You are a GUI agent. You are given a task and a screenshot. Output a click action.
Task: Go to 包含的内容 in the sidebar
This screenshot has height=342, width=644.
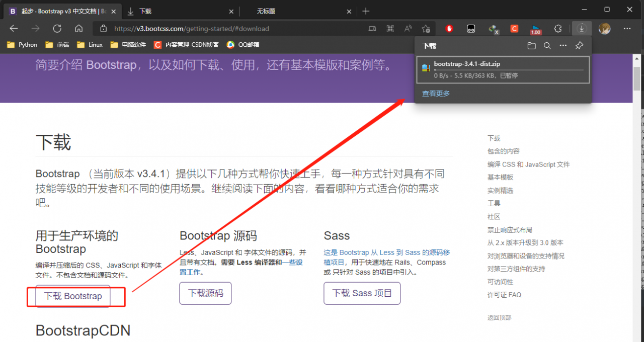pos(504,151)
